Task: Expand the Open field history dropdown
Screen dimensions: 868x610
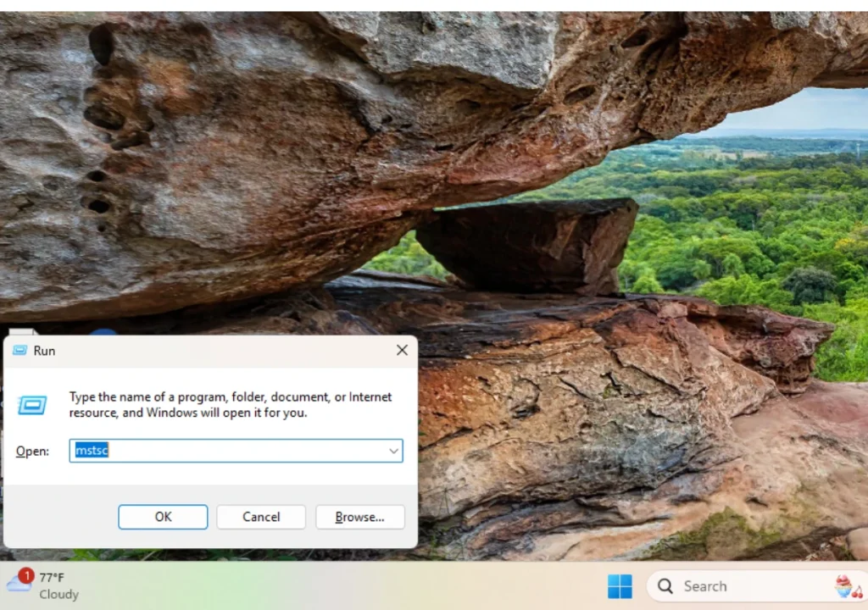Action: (393, 451)
